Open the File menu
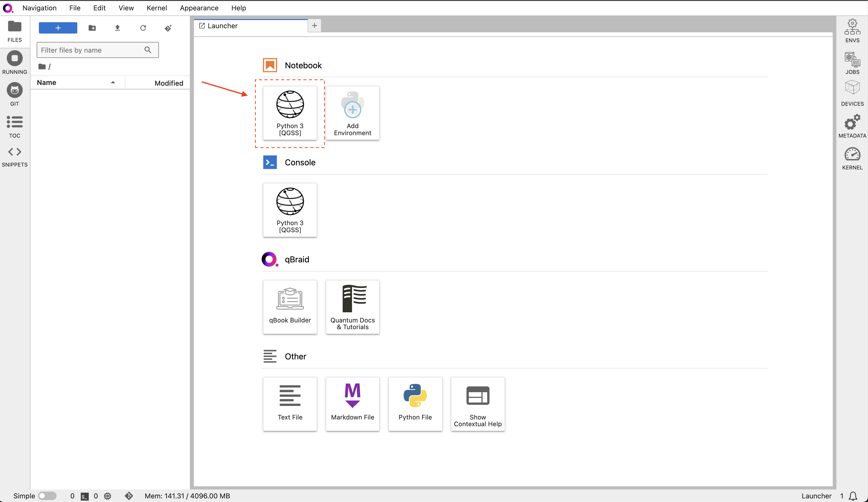The width and height of the screenshot is (868, 502). coord(75,8)
